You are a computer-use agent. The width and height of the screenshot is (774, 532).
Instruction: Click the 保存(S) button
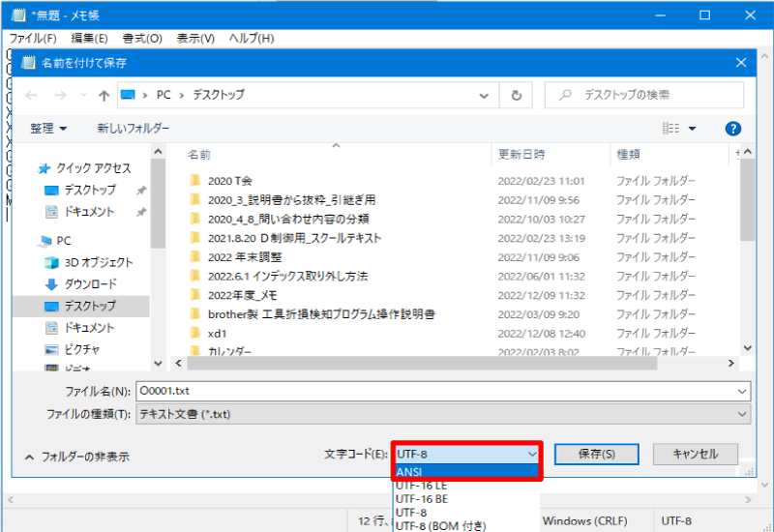596,454
